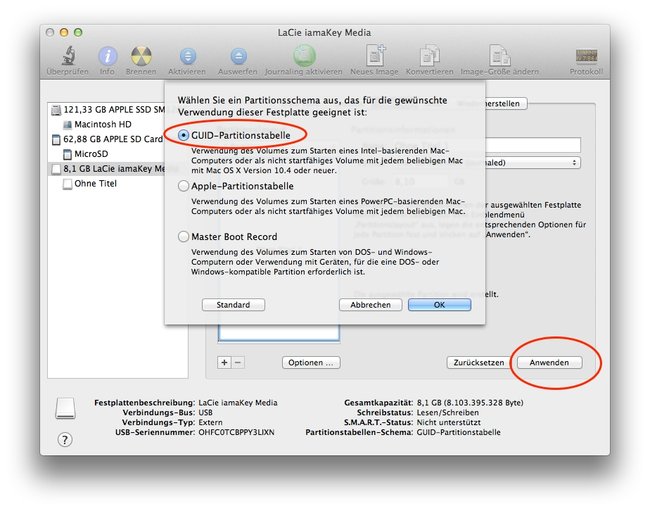
Task: Click the Gesamtkapazität value 8,1 GB
Action: click(x=470, y=402)
